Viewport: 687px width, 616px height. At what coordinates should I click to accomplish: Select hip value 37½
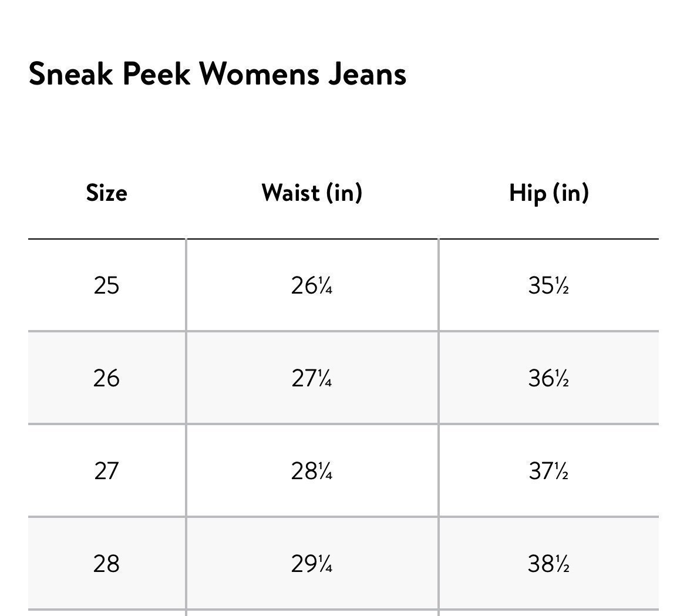point(548,471)
